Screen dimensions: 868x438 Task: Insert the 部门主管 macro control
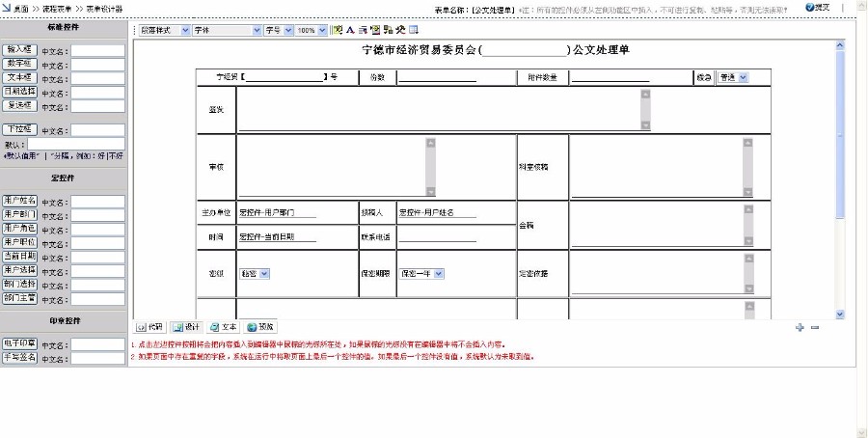pos(20,298)
